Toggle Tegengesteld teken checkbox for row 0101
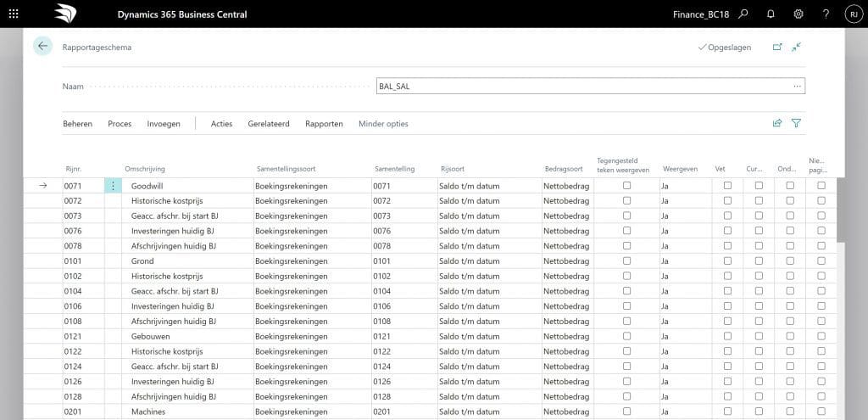The width and height of the screenshot is (868, 420). pyautogui.click(x=626, y=260)
